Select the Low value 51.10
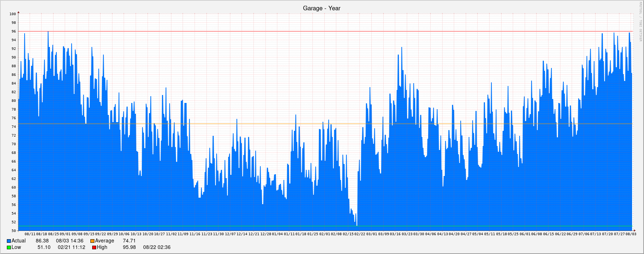 44,247
